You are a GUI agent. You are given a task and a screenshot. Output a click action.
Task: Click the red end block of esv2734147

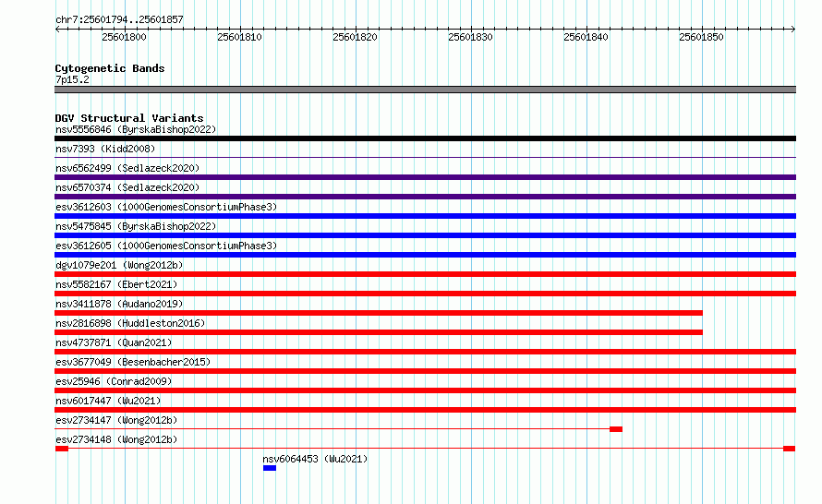616,429
